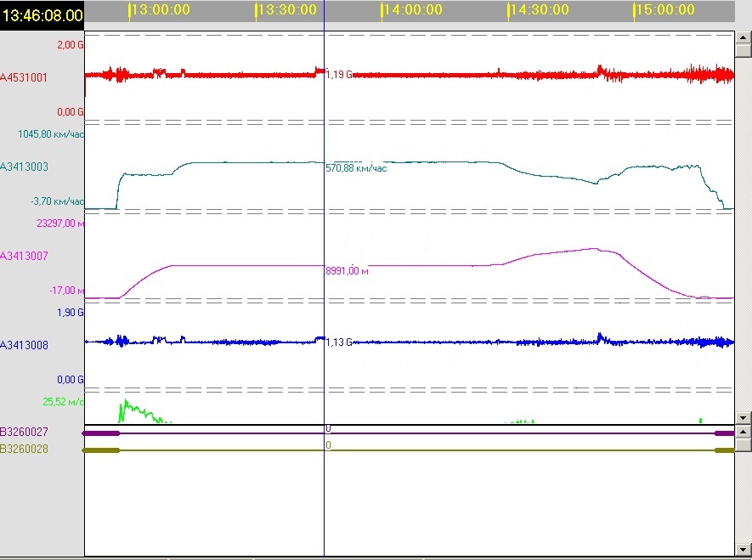
Task: Click the 13:00:00 timeline marker
Action: tap(159, 10)
